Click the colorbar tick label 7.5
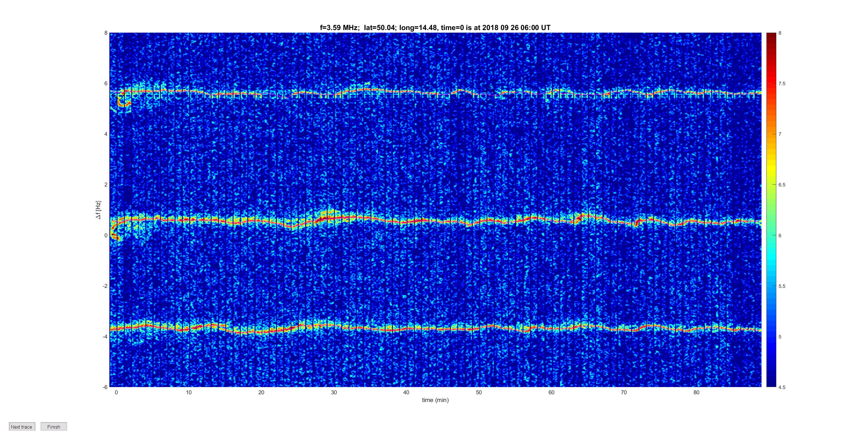Image resolution: width=868 pixels, height=435 pixels. click(x=782, y=84)
